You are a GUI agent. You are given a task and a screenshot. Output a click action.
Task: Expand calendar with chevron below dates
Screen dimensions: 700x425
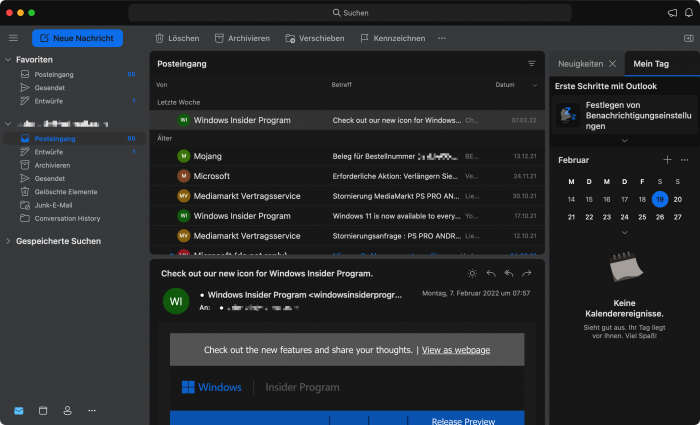click(x=625, y=232)
